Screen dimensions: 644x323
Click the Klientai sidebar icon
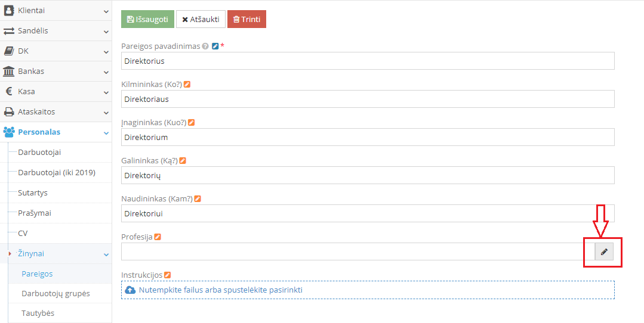[9, 11]
